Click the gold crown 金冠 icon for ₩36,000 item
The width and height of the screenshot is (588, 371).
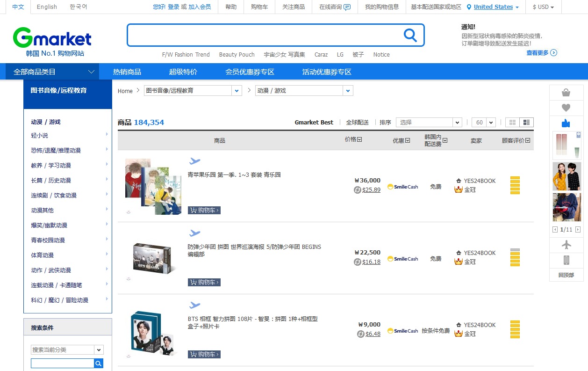459,189
